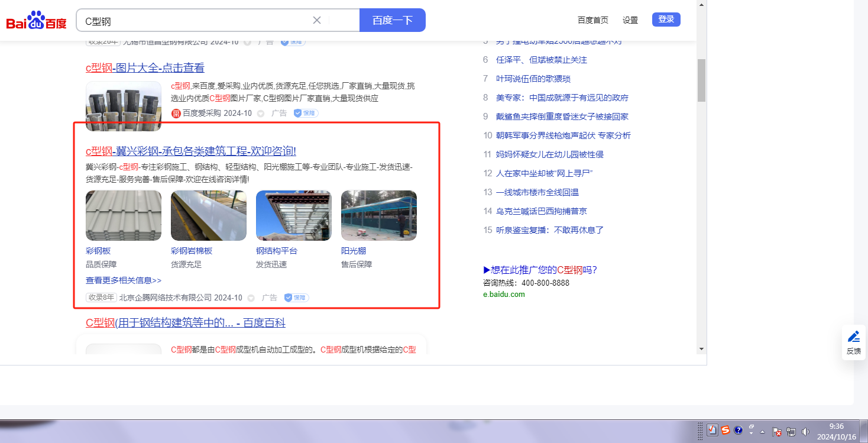Open the network tray icon
The image size is (868, 443).
coord(791,431)
